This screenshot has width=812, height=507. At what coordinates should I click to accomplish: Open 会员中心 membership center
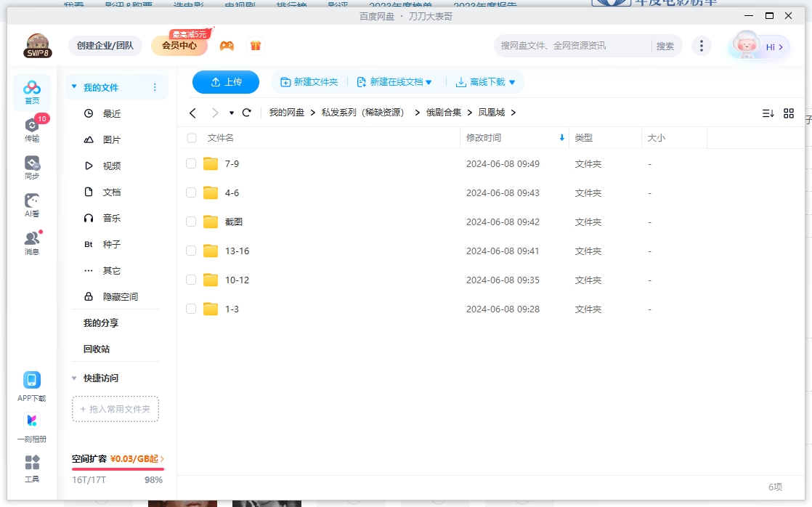click(178, 45)
